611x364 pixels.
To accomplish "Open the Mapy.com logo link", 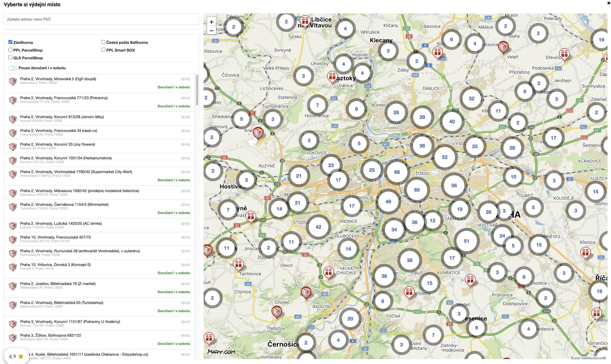I will pos(221,352).
